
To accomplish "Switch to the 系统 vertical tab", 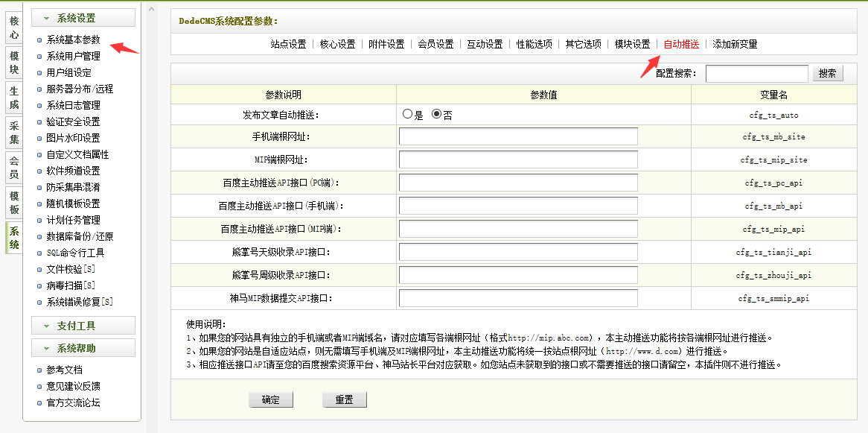I will (14, 237).
